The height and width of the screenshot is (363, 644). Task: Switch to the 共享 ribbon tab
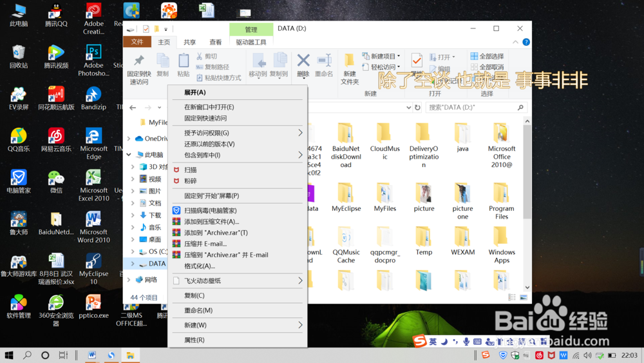click(190, 43)
